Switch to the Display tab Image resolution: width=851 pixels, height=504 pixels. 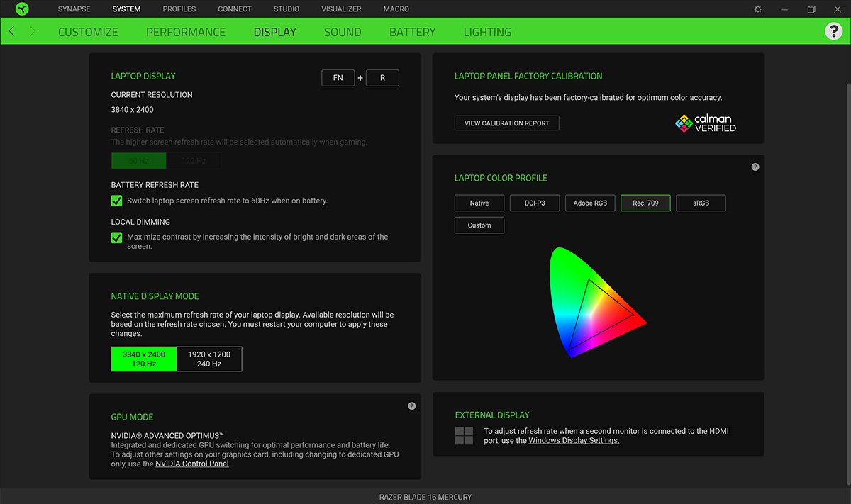tap(275, 32)
